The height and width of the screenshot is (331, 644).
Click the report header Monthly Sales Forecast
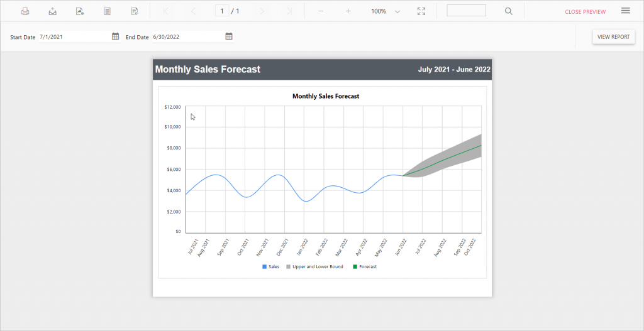208,69
